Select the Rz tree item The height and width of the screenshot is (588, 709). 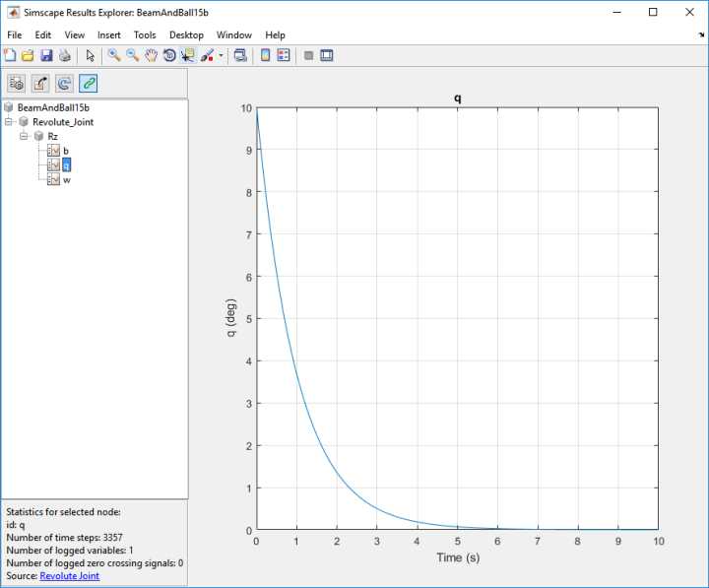pyautogui.click(x=52, y=136)
